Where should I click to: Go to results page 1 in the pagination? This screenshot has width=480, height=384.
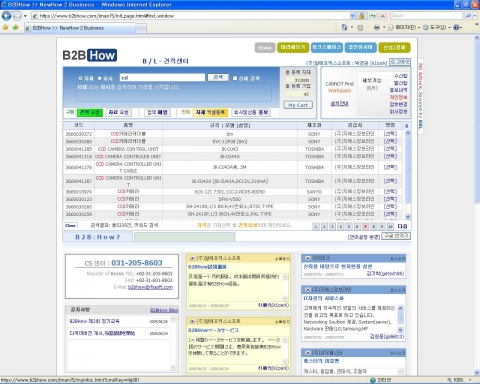click(316, 226)
